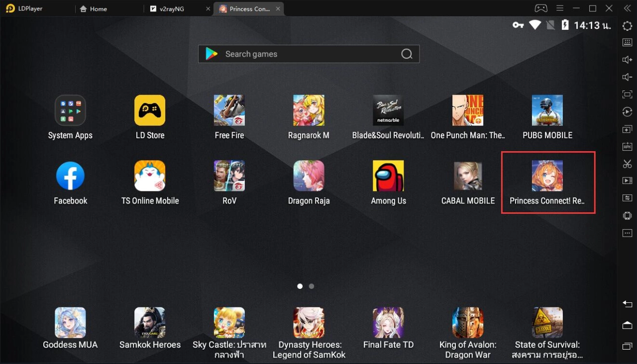Open the Free Fire game thumbnail
Viewport: 637px width, 364px height.
pos(229,110)
